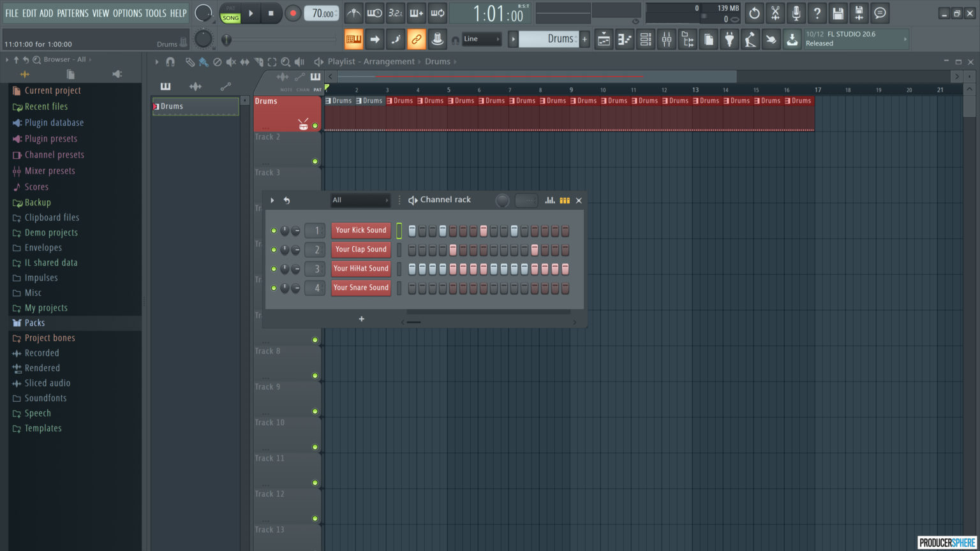The width and height of the screenshot is (980, 551).
Task: Click the metronome icon
Action: pos(353,13)
